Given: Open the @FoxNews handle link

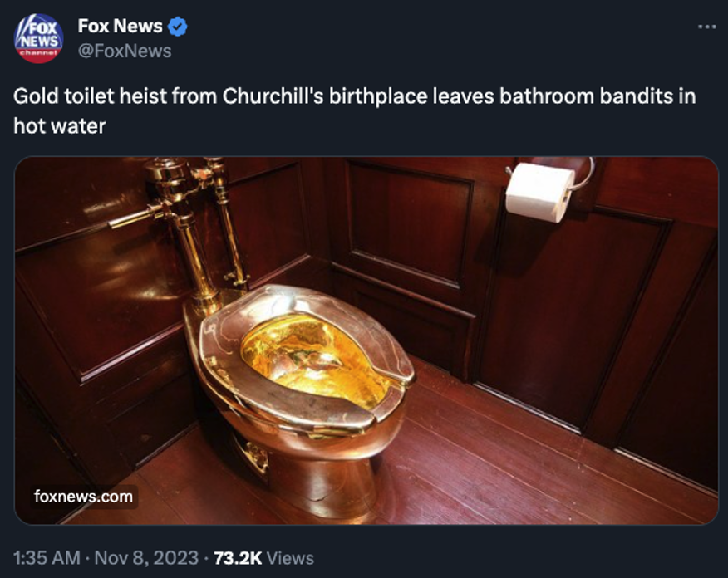Looking at the screenshot, I should (x=125, y=51).
